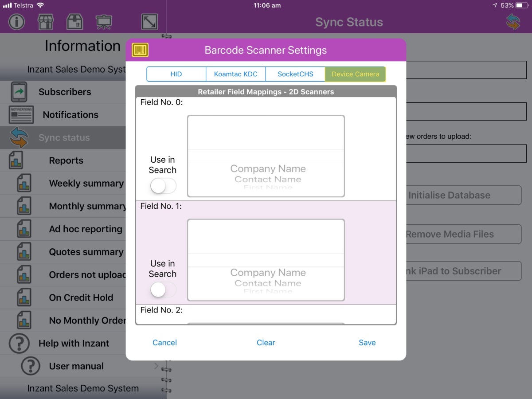Screen dimensions: 532x399
Task: Click the Link iPad to Subscriber button
Action: pyautogui.click(x=463, y=271)
